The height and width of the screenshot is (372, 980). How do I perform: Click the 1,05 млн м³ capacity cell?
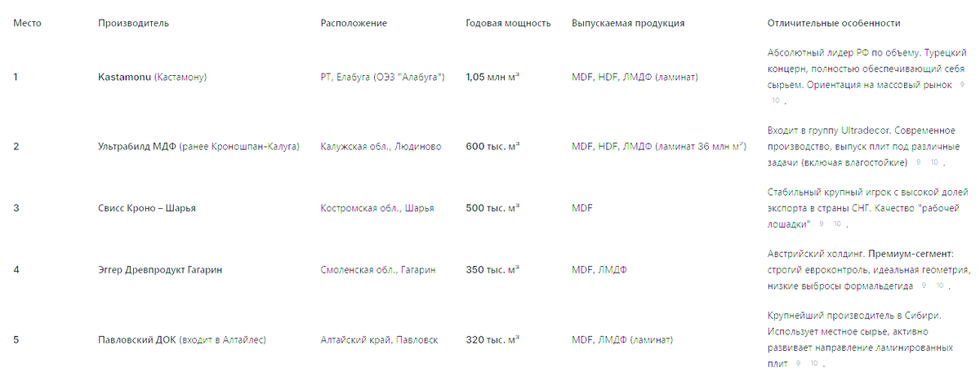click(494, 77)
